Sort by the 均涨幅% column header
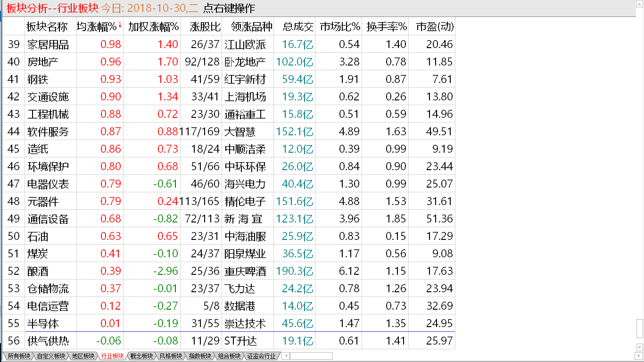 [x=99, y=27]
